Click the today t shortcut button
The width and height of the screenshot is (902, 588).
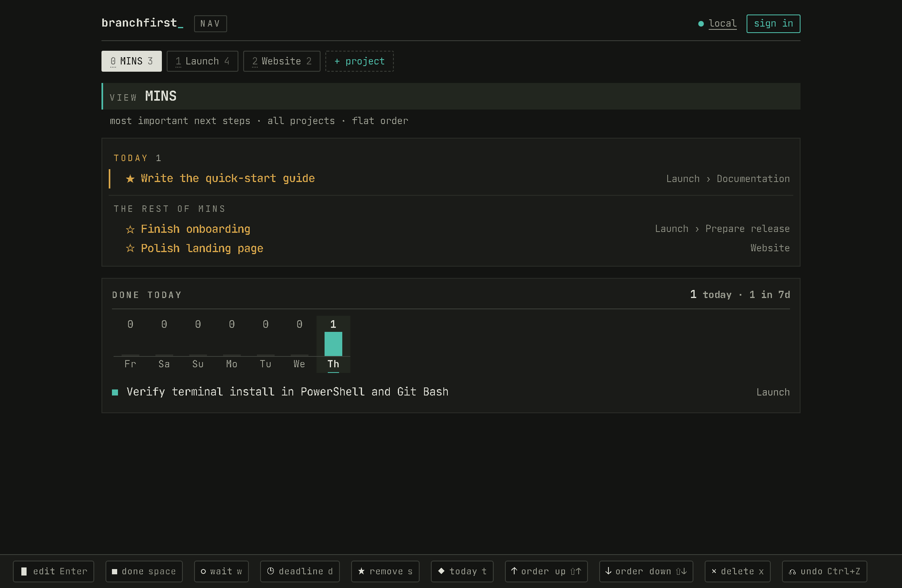tap(462, 571)
